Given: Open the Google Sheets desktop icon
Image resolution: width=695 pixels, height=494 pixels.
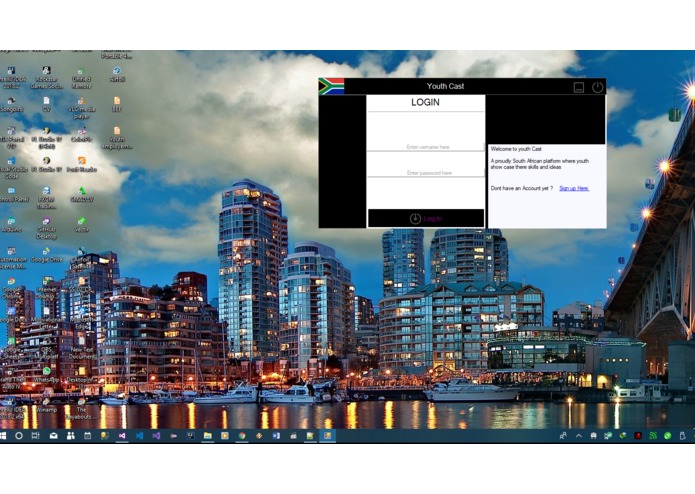Looking at the screenshot, I should (12, 347).
